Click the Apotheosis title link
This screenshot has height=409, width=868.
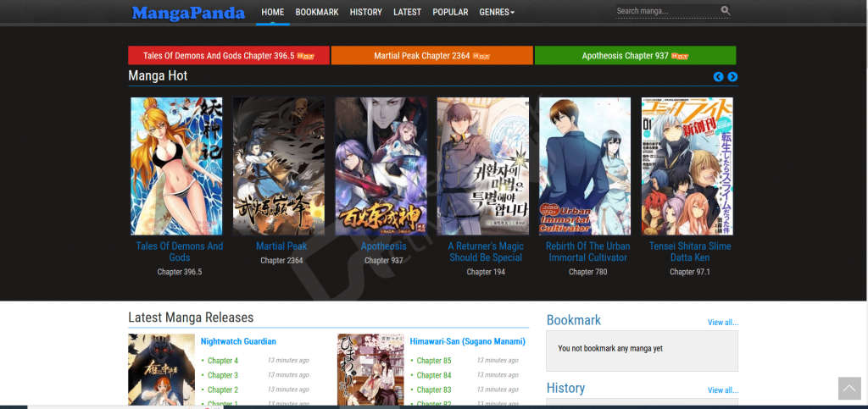click(384, 246)
